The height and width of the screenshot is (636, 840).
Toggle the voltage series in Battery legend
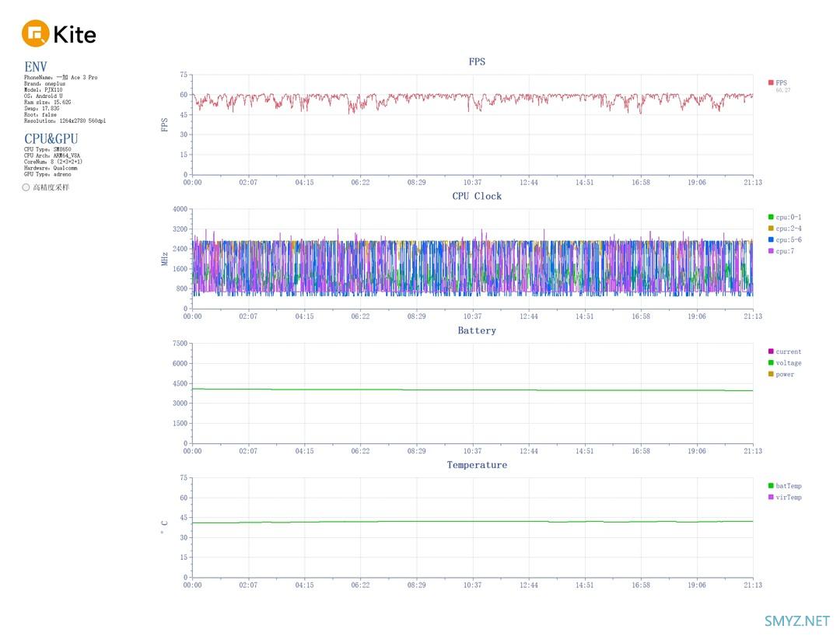coord(784,363)
